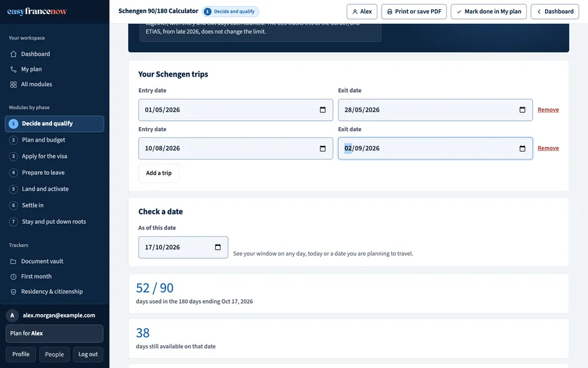The height and width of the screenshot is (368, 588).
Task: Open calendar picker for 10/08/2026 entry date
Action: (x=323, y=148)
